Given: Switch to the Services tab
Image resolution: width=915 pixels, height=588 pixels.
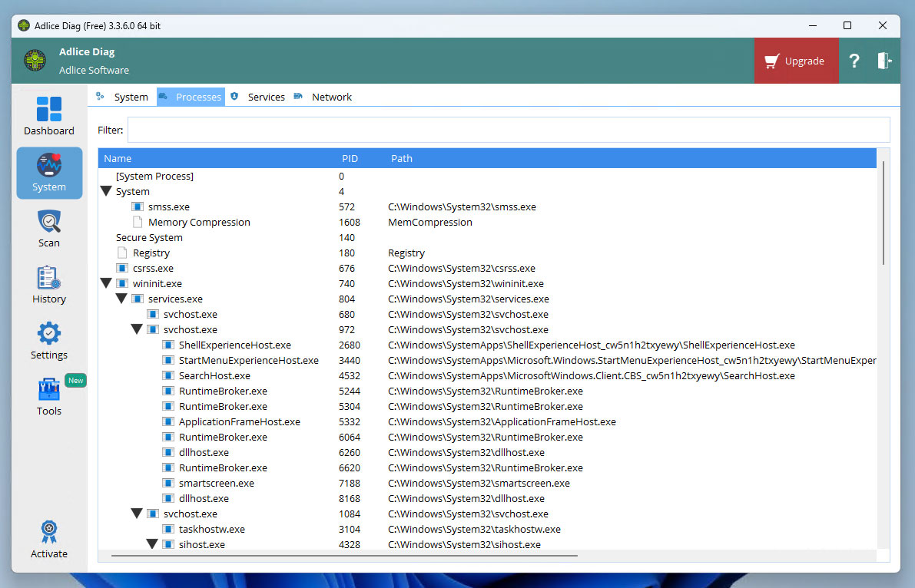Looking at the screenshot, I should tap(266, 97).
